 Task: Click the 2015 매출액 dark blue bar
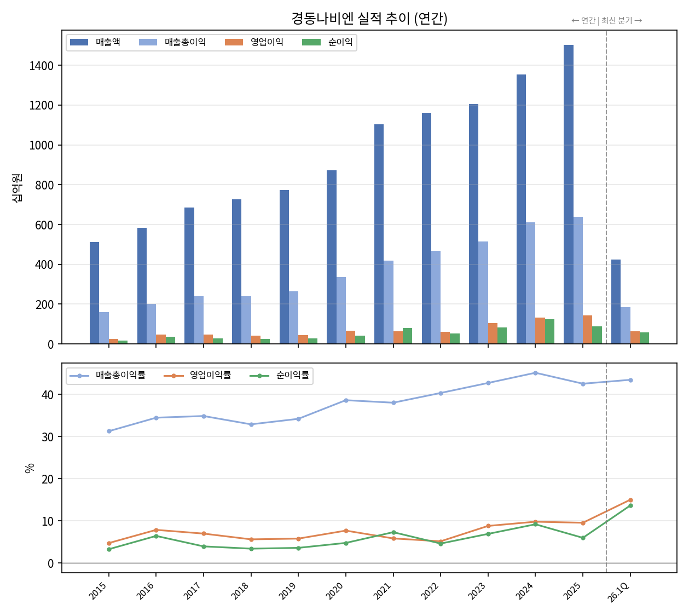(x=95, y=293)
